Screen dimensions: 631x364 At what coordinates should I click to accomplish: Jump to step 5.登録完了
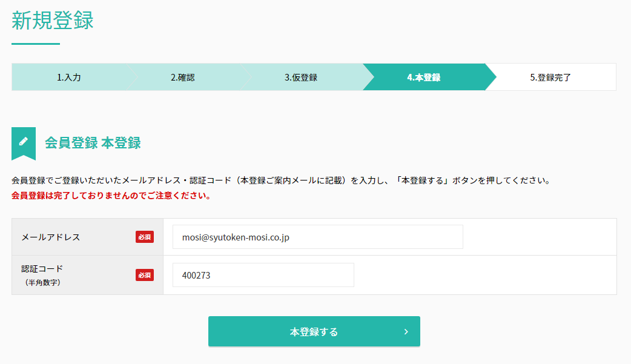tap(550, 78)
